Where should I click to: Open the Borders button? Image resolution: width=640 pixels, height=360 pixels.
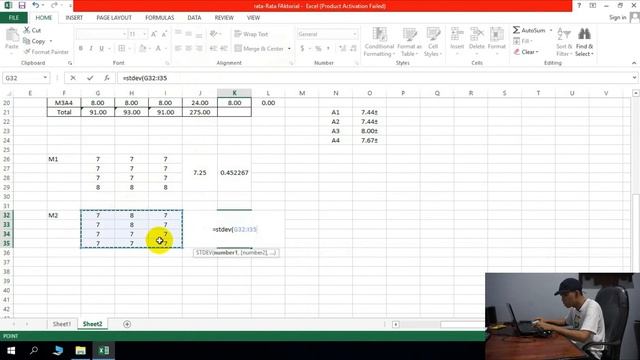122,49
